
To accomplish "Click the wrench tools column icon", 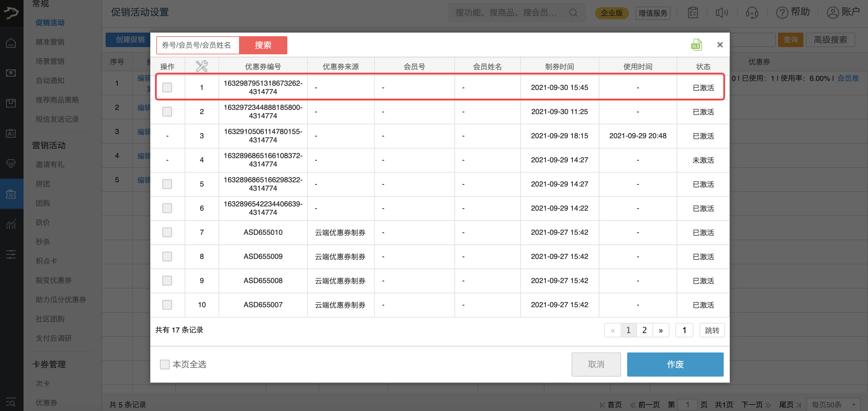I will (x=202, y=66).
